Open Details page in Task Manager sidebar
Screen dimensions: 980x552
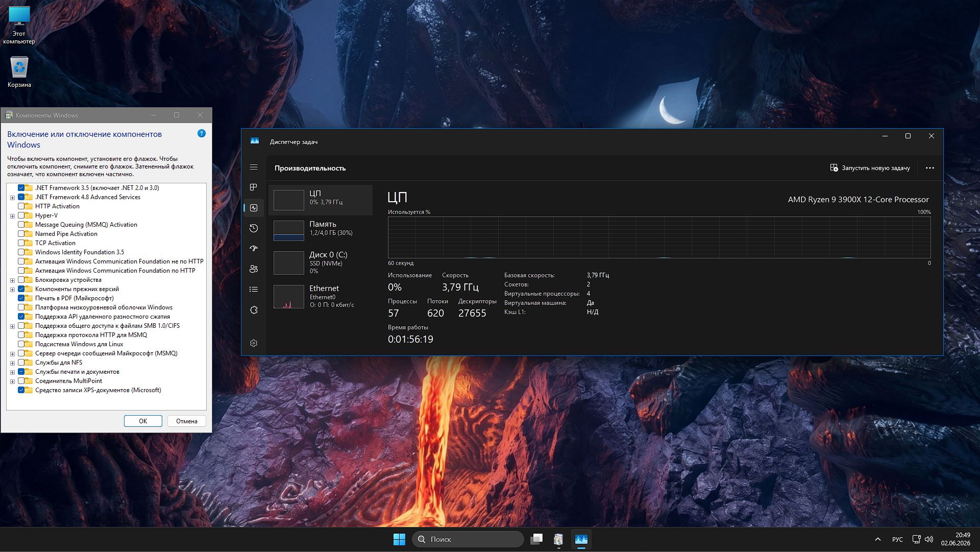[x=254, y=290]
